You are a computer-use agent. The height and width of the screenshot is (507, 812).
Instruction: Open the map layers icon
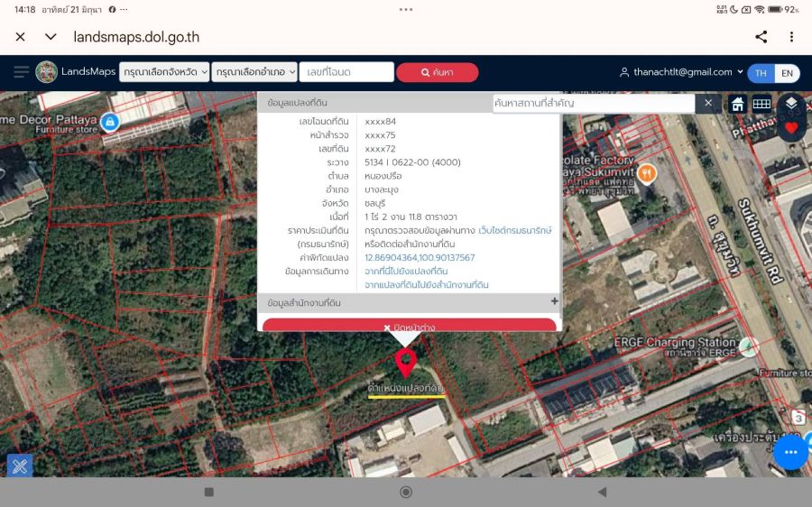(x=791, y=104)
